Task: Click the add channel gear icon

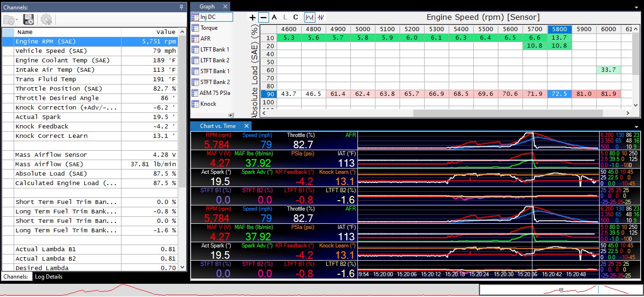Action: pos(46,20)
